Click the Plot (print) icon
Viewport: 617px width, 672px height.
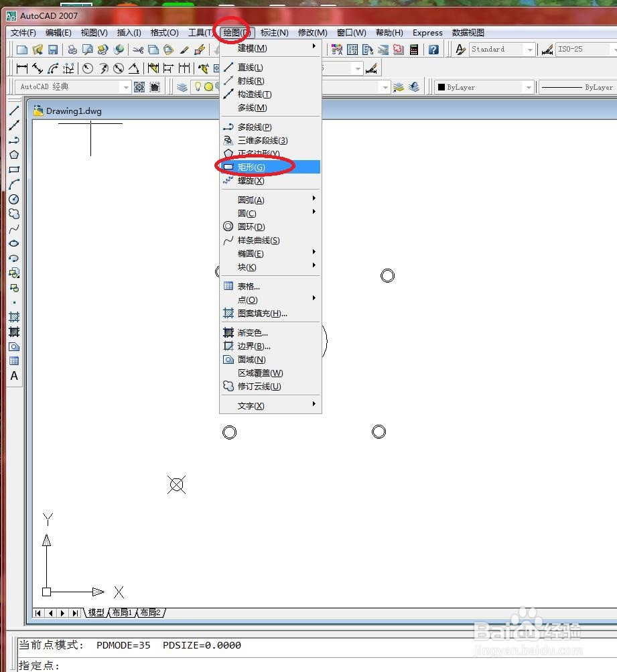point(72,50)
